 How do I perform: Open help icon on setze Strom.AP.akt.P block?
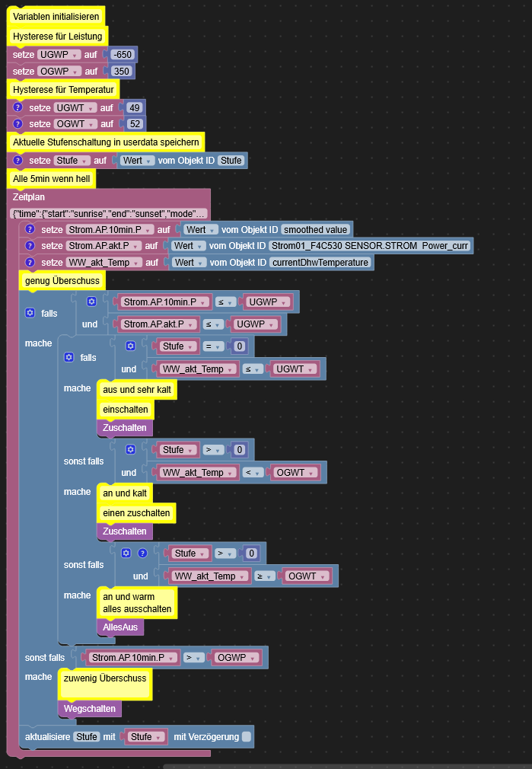coord(30,245)
